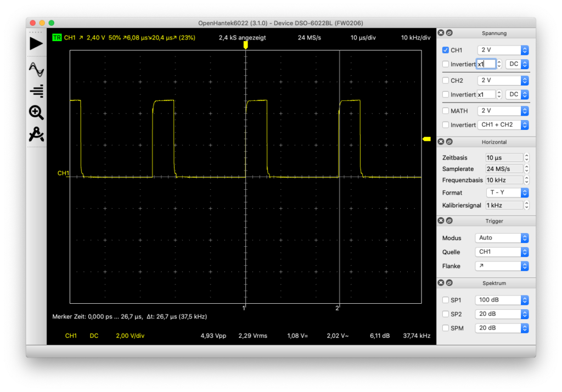Click the 4,93 Vpp measurement value

coord(213,336)
